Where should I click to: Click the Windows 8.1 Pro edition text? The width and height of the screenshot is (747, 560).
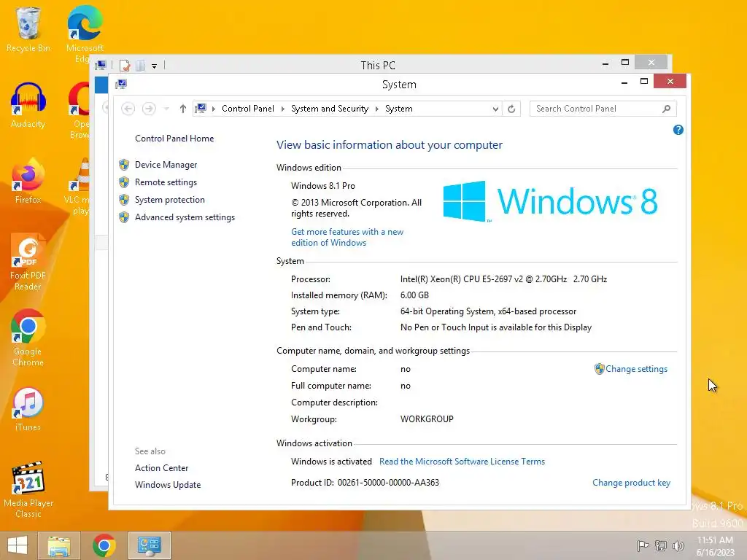click(323, 186)
